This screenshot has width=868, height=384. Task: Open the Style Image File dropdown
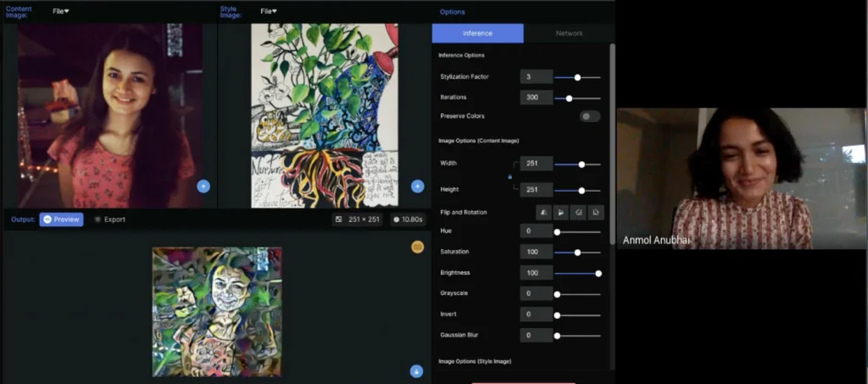point(269,11)
